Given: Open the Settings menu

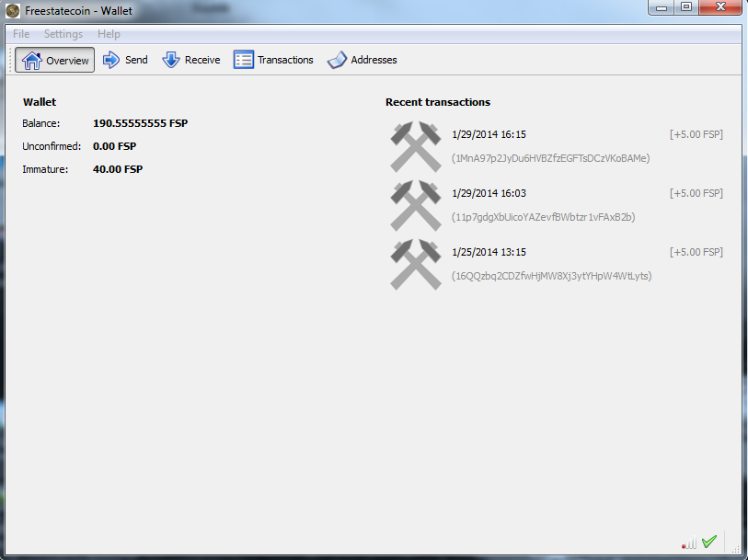Looking at the screenshot, I should [63, 34].
